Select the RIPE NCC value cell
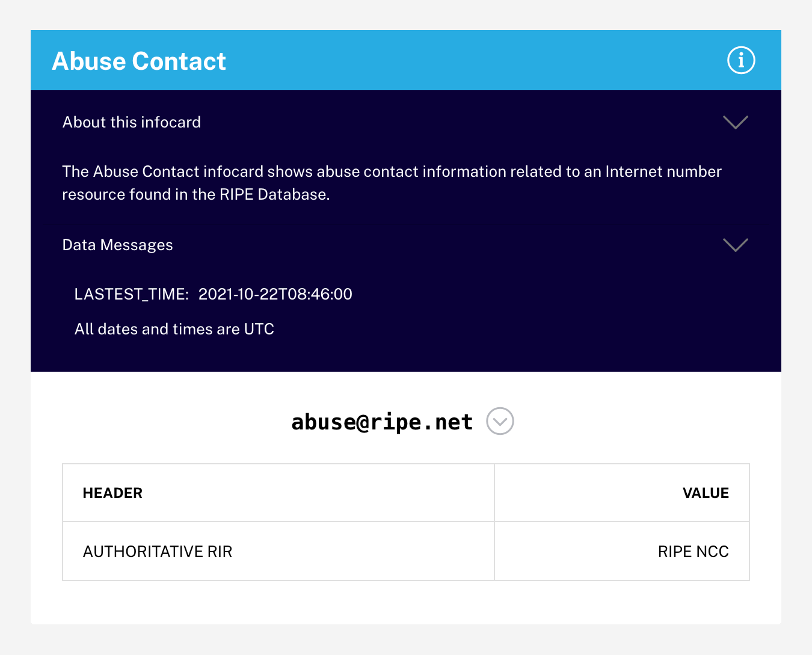The width and height of the screenshot is (812, 655). pos(693,552)
